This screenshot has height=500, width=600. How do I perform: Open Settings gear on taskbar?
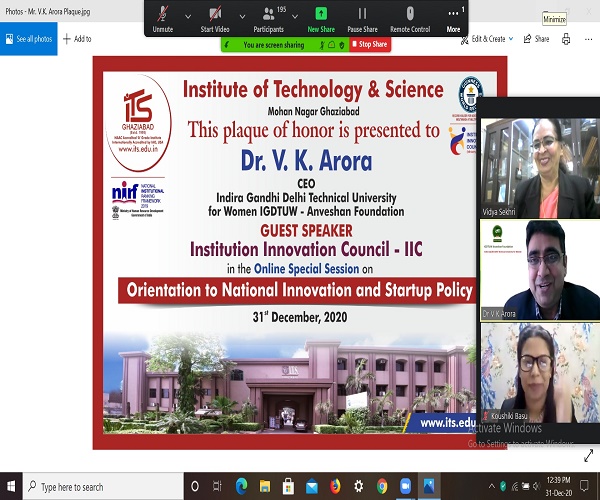[x=359, y=487]
